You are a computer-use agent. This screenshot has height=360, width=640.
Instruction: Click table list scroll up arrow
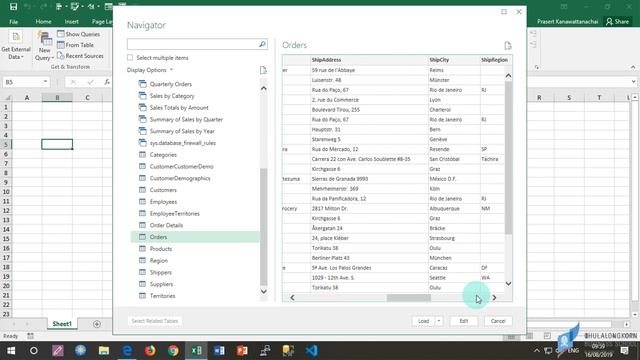pyautogui.click(x=264, y=88)
